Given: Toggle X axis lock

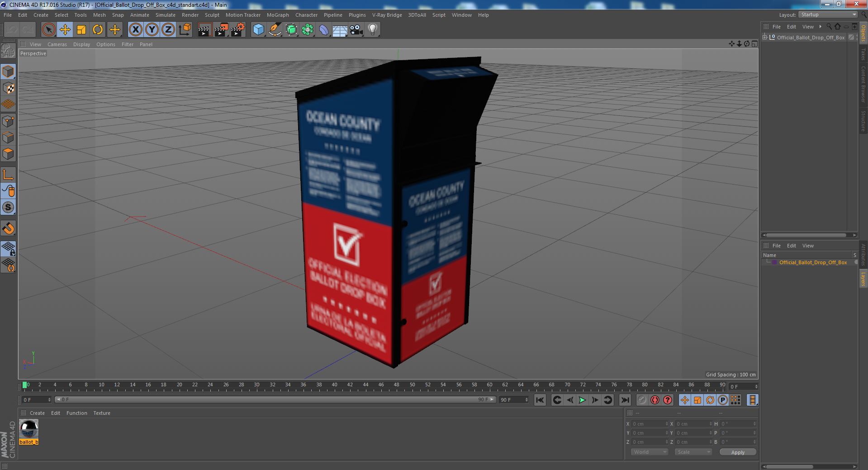Looking at the screenshot, I should [135, 30].
